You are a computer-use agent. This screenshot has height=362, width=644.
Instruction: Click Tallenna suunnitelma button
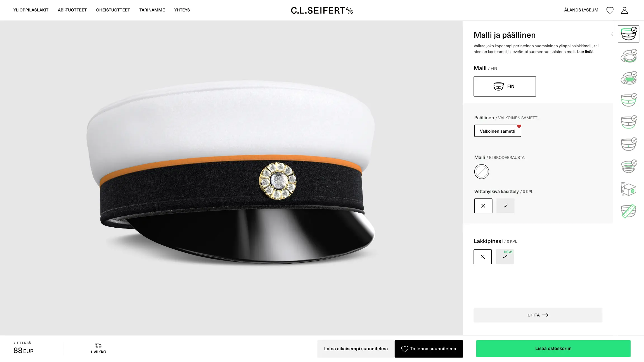tap(429, 349)
